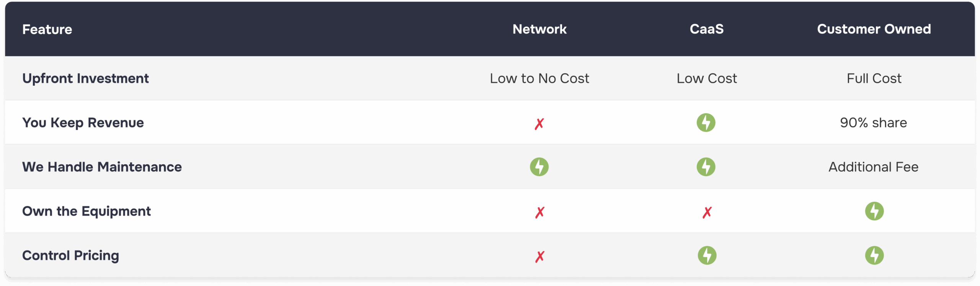Click the Low to No Cost cell
Image resolution: width=980 pixels, height=286 pixels.
coord(539,78)
